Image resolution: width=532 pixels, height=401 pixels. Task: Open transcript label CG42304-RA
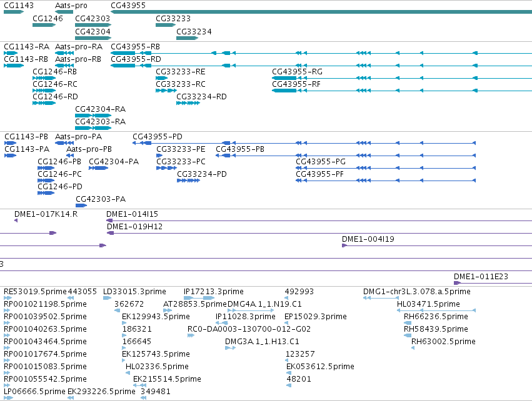(x=101, y=109)
